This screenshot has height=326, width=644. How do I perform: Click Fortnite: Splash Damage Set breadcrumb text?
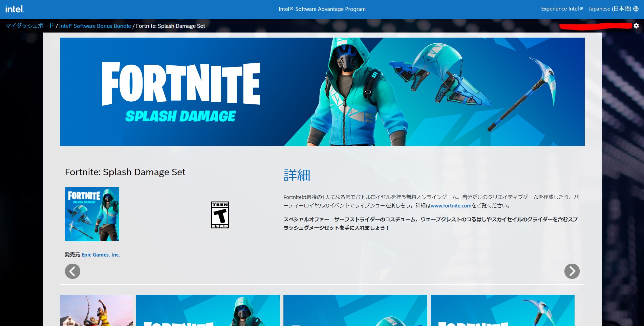point(170,26)
